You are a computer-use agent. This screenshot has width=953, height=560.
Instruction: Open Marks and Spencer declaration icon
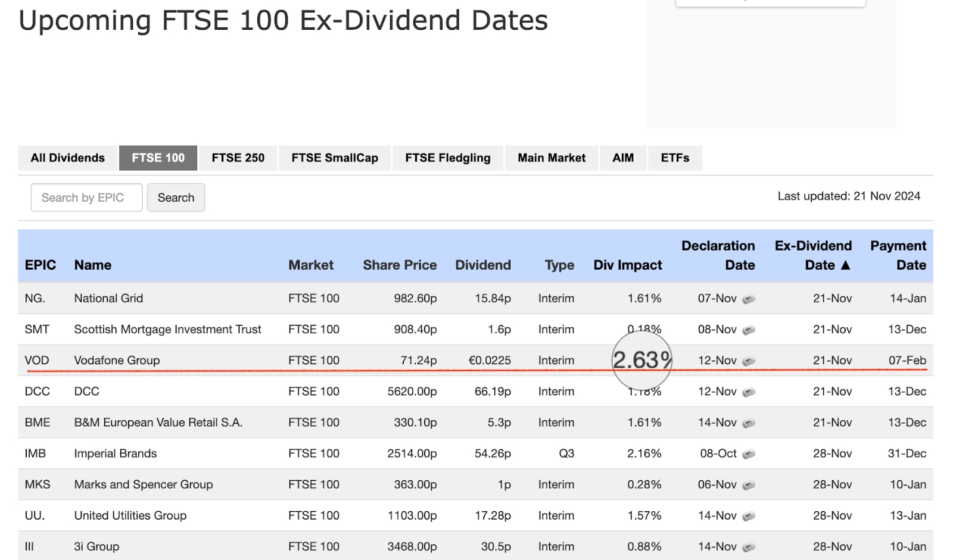[x=749, y=485]
